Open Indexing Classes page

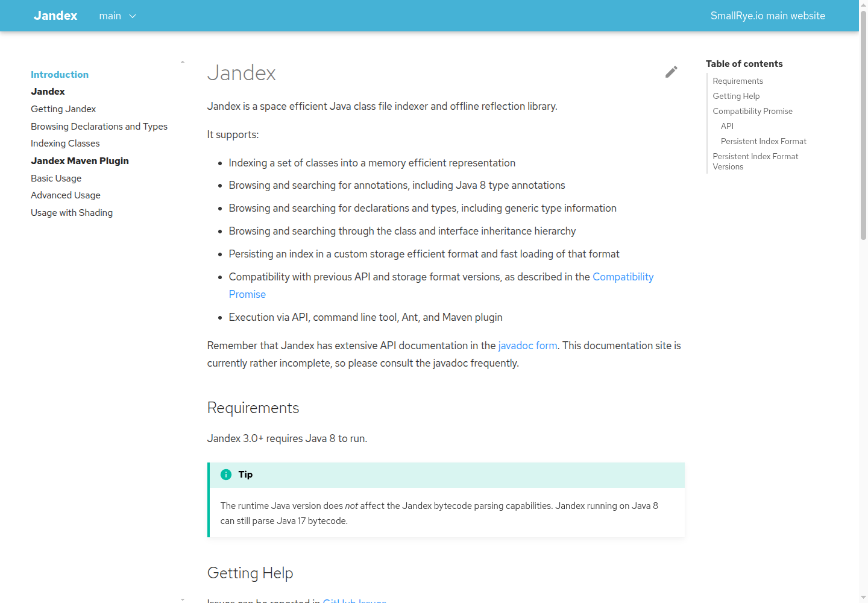point(65,144)
